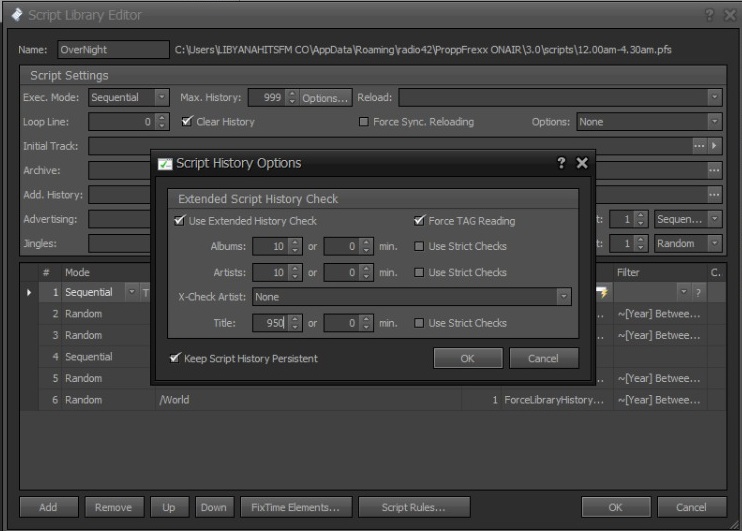742x531 pixels.
Task: Adjust the Loop Line stepper
Action: 162,122
